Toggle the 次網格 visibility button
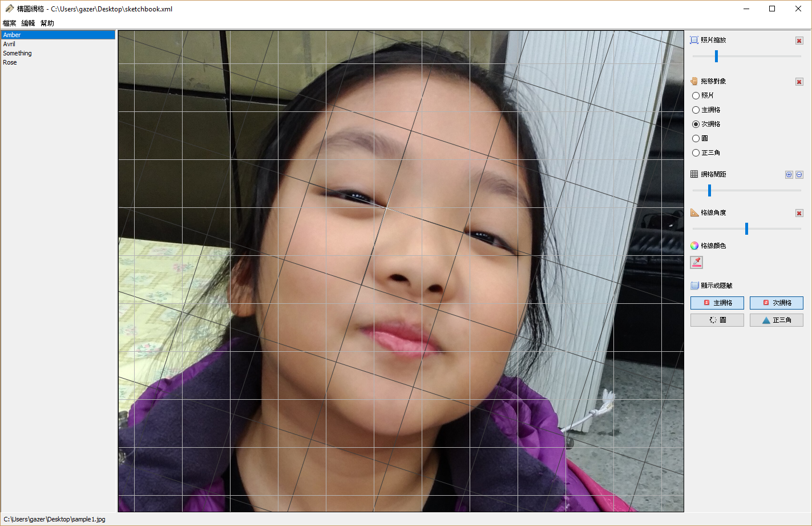The height and width of the screenshot is (526, 812). (x=776, y=303)
